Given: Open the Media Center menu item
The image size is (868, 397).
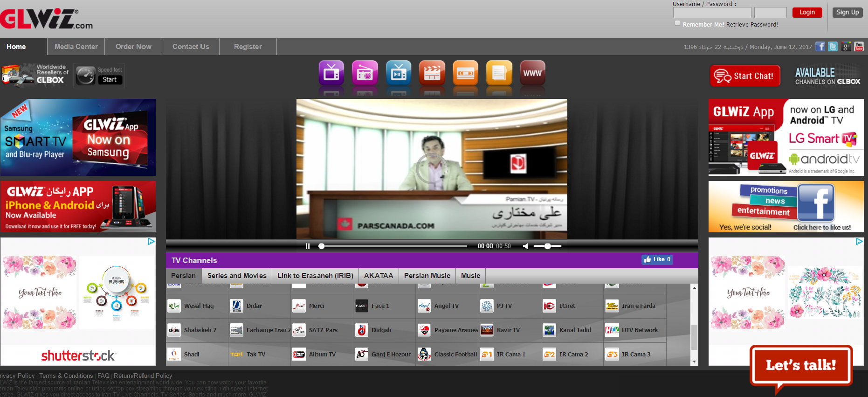Looking at the screenshot, I should (76, 47).
